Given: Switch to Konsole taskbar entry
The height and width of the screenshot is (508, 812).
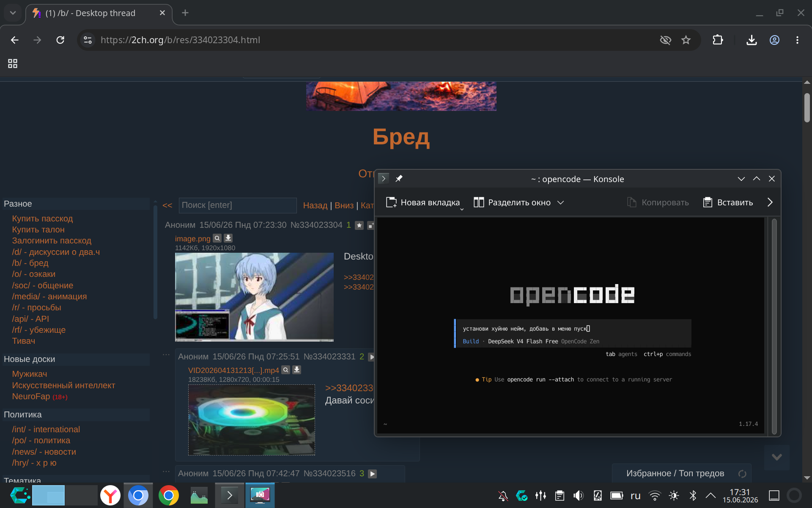Looking at the screenshot, I should pyautogui.click(x=230, y=495).
